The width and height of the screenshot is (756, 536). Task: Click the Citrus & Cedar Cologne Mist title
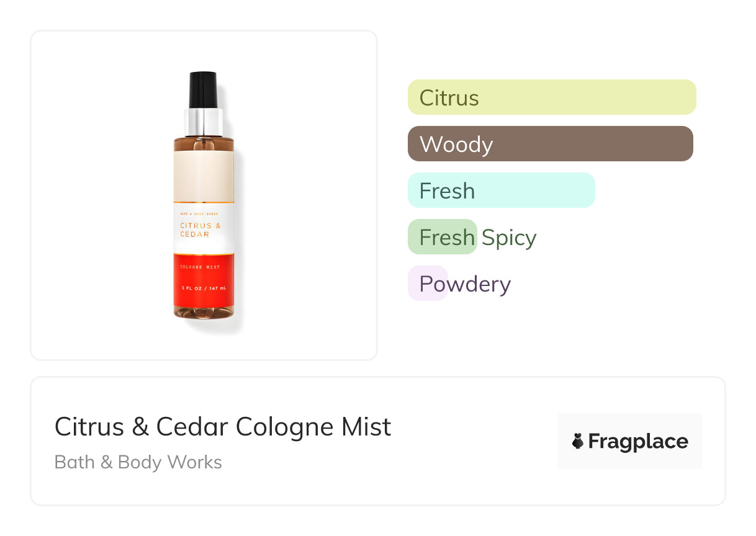(x=223, y=427)
